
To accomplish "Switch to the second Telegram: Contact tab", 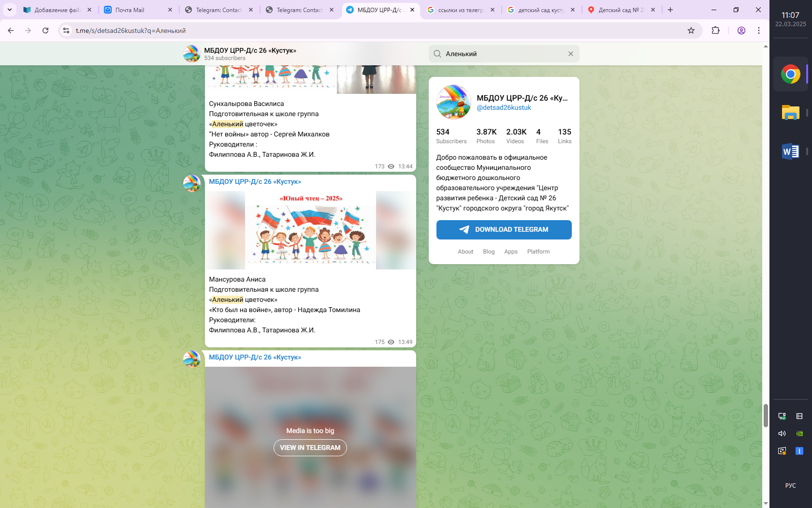I will pyautogui.click(x=300, y=10).
